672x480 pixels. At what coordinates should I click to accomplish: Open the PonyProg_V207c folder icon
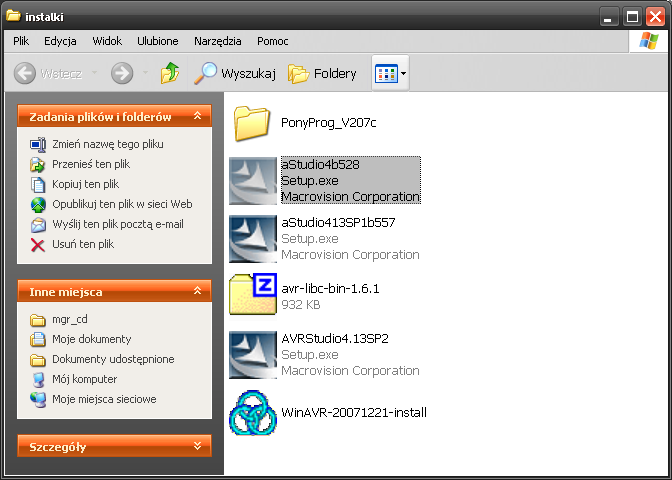tap(253, 123)
